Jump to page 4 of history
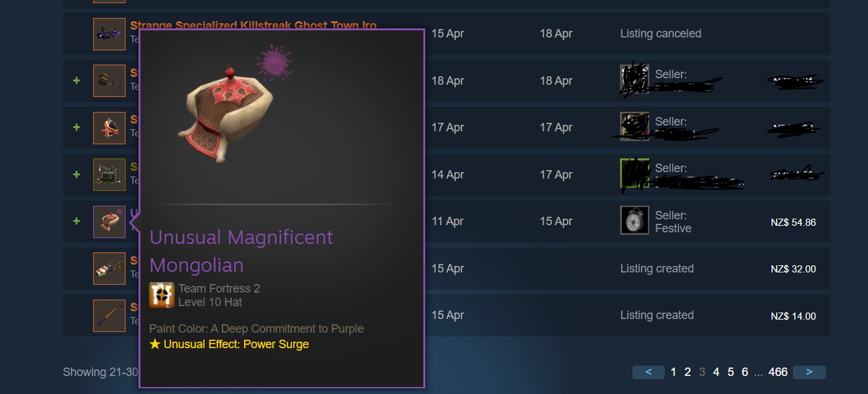 716,372
